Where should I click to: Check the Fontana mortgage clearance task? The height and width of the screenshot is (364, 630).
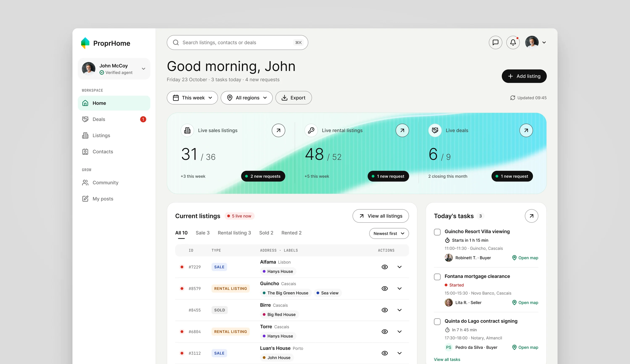(x=437, y=276)
